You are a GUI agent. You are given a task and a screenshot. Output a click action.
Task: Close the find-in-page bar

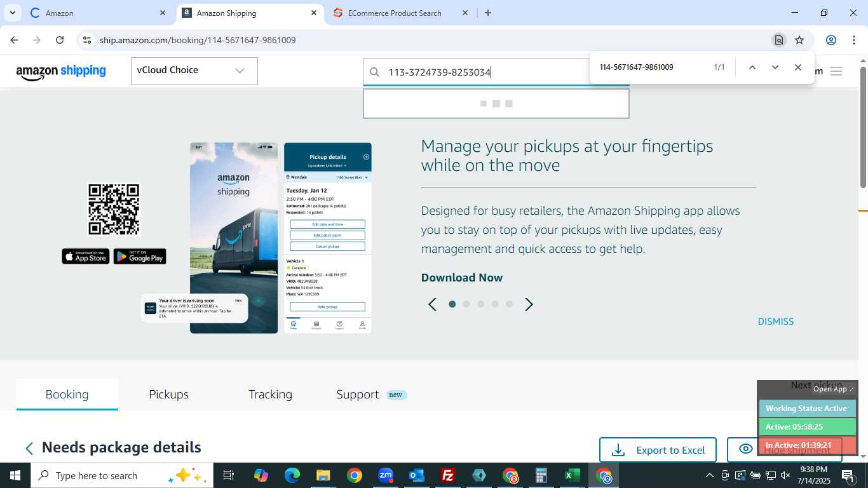coord(798,67)
